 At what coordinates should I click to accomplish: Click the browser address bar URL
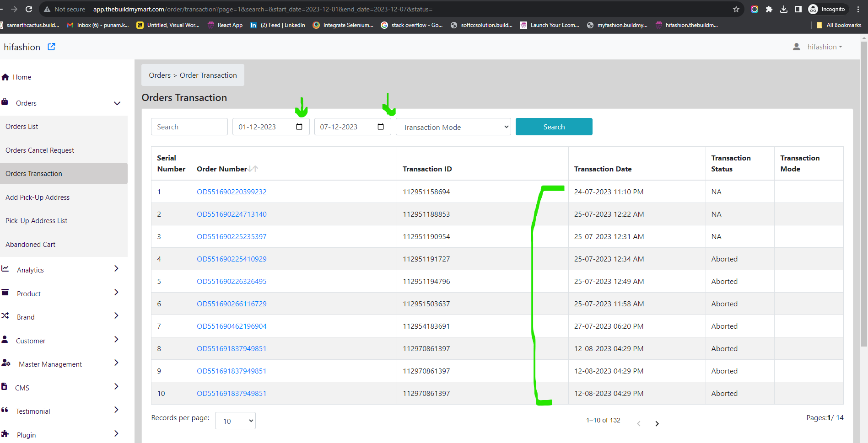pos(263,9)
